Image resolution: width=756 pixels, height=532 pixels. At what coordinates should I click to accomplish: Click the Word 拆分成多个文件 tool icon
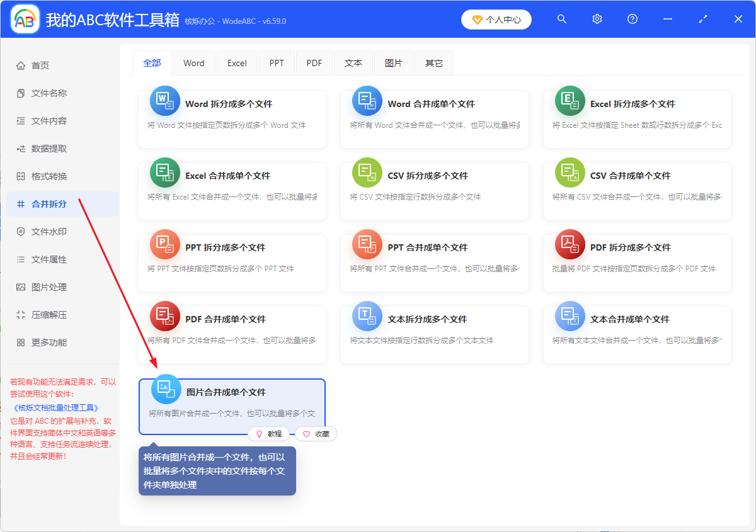tap(164, 100)
